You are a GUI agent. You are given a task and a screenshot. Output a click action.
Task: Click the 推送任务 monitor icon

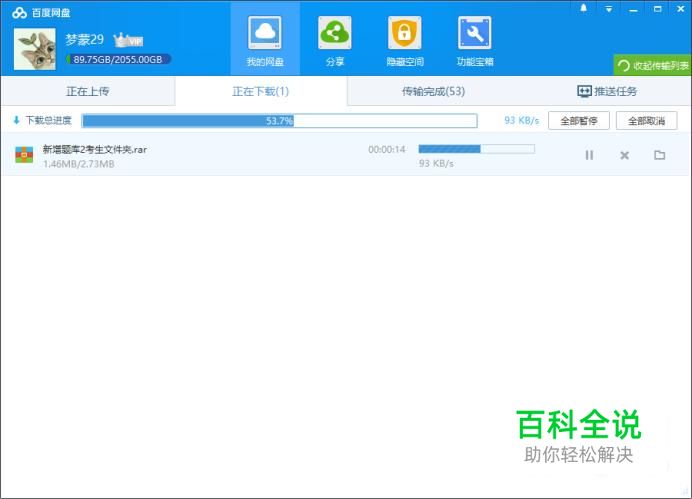point(584,91)
